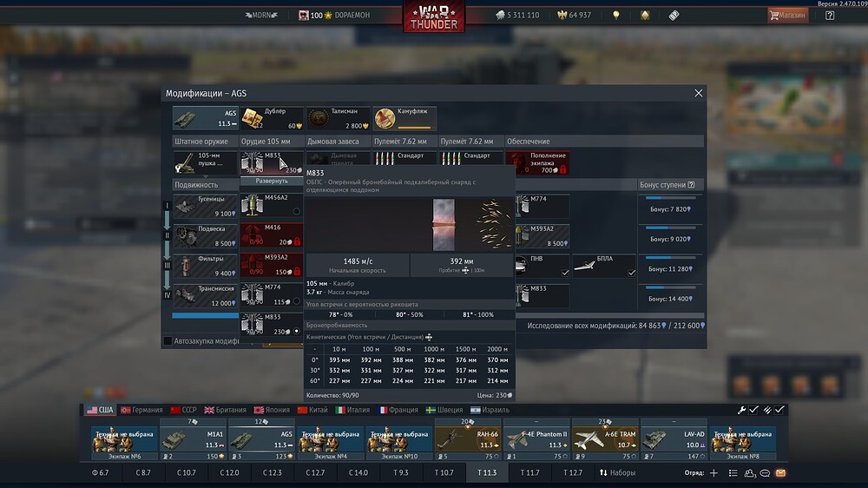Click the ticket icon in top bar
The height and width of the screenshot is (488, 868).
point(674,16)
